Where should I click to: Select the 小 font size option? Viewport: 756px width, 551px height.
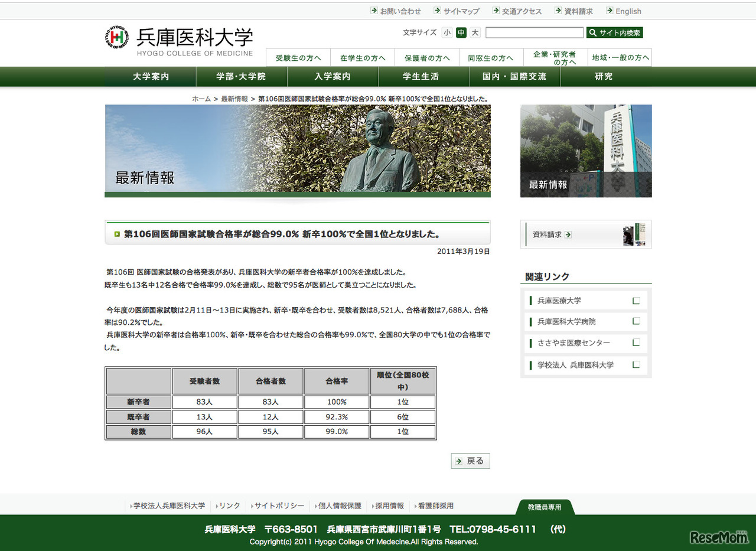(447, 32)
